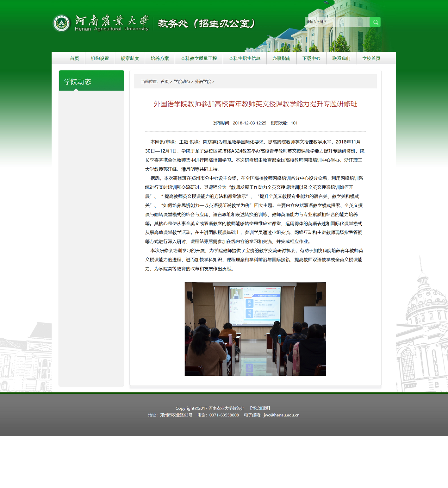
Task: Open 本科教学质量工程 navigation item
Action: click(x=199, y=59)
